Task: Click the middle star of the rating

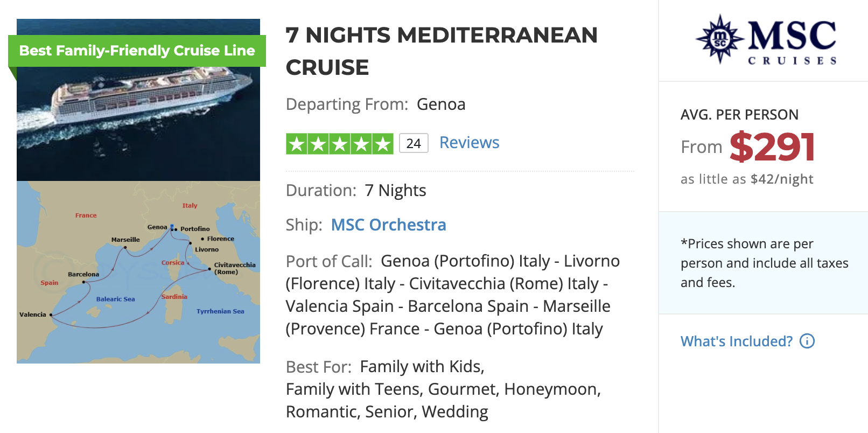Action: (339, 143)
